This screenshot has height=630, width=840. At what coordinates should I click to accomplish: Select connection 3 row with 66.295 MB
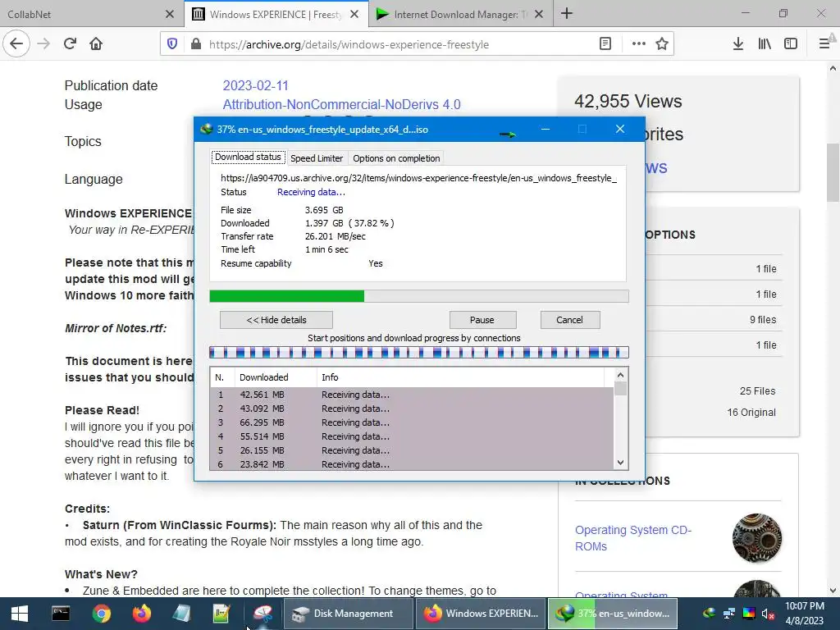coord(412,422)
